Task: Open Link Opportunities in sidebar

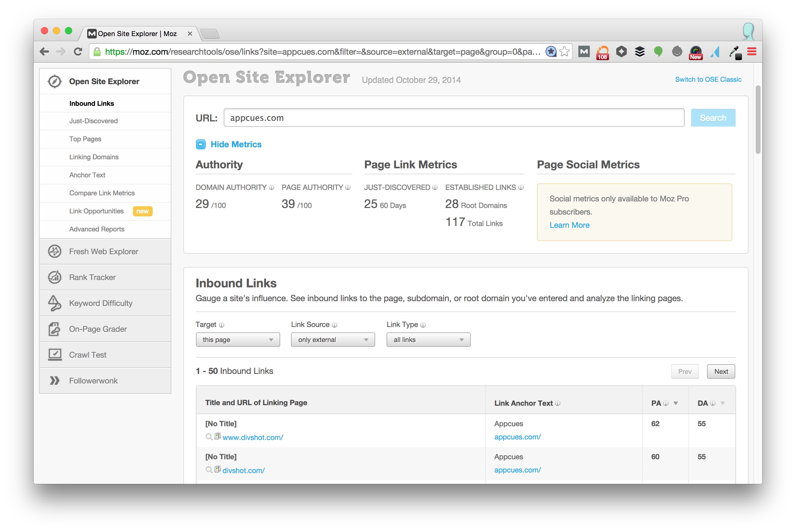Action: [96, 211]
